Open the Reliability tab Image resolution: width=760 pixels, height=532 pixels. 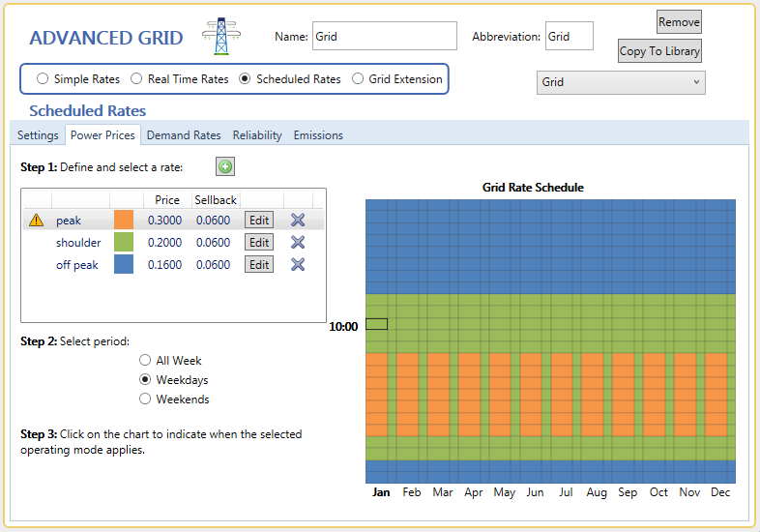(x=257, y=135)
